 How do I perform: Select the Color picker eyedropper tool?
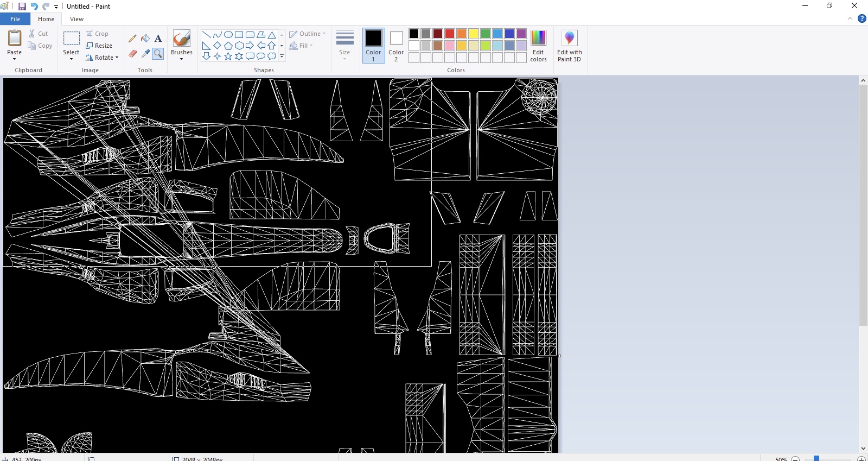click(x=145, y=53)
